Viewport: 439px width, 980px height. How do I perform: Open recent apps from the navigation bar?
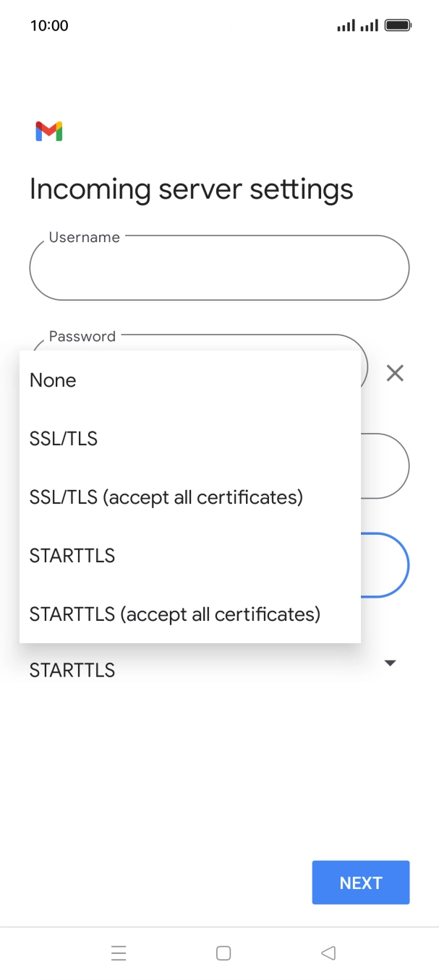[x=119, y=953]
